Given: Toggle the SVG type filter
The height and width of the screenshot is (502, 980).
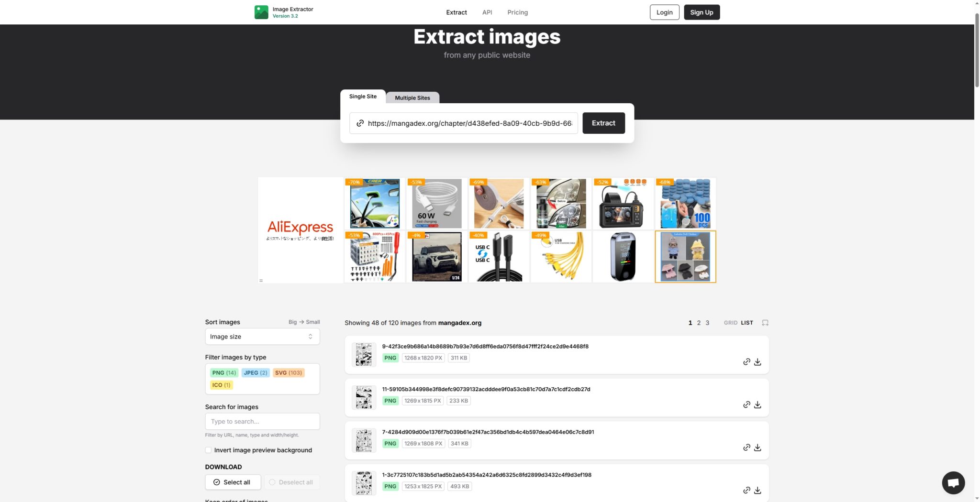Looking at the screenshot, I should coord(288,373).
